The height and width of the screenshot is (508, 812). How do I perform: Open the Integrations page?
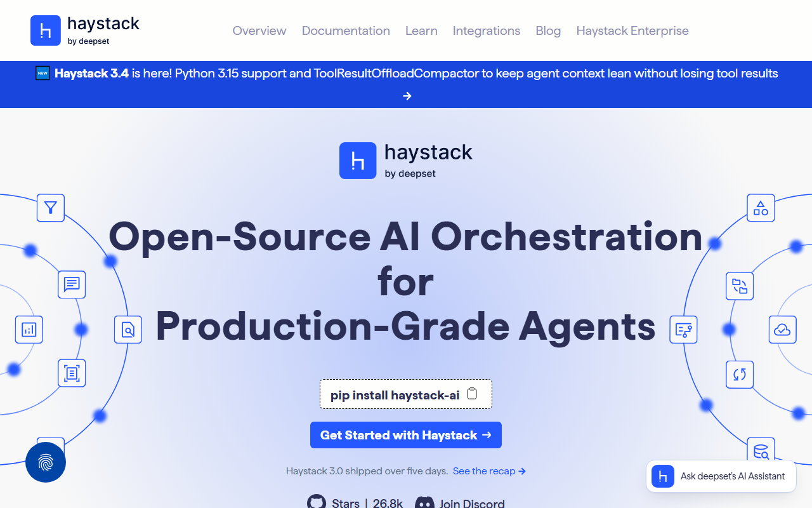[x=487, y=30]
